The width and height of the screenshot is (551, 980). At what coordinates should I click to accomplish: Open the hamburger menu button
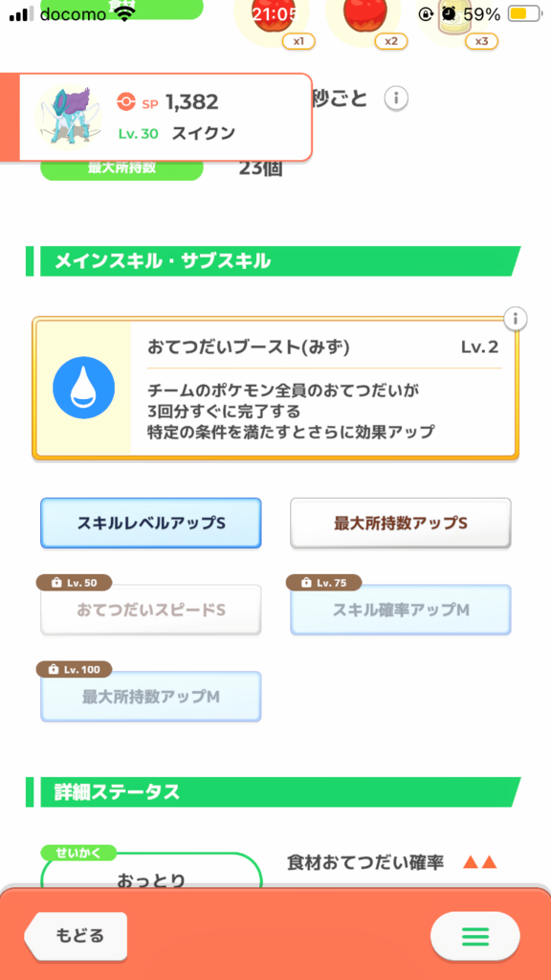pos(474,936)
